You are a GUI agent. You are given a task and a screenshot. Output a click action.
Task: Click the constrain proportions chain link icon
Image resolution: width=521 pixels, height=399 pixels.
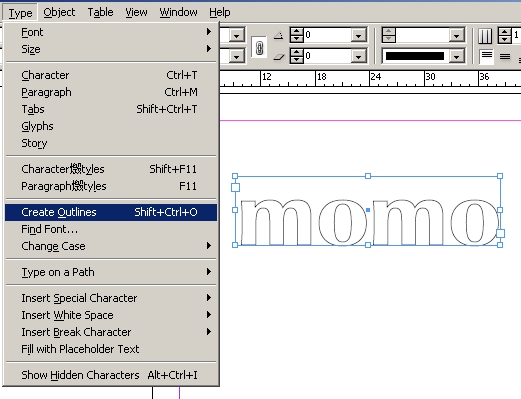click(259, 48)
